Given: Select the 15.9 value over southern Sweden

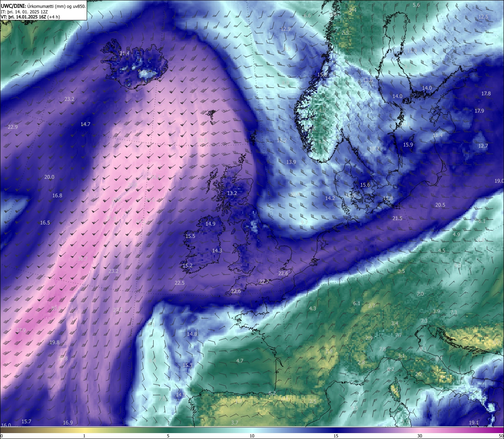Looking at the screenshot, I should [408, 145].
